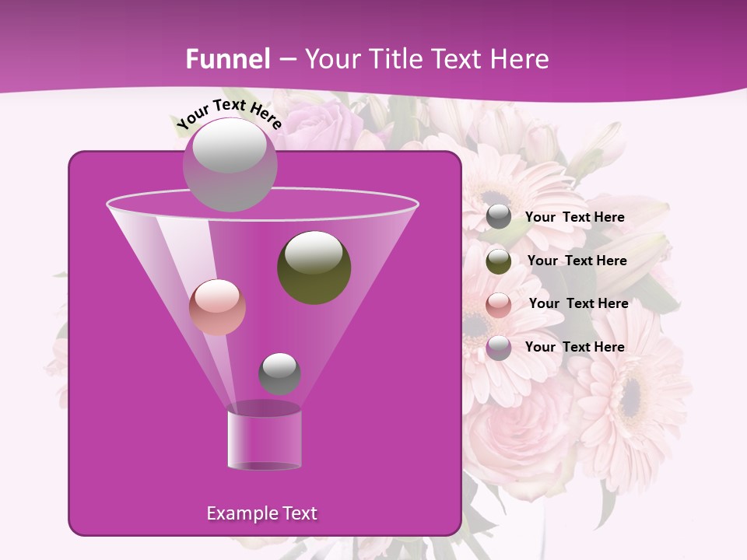Select the gray legend bullet sphere
This screenshot has height=560, width=747.
(x=499, y=217)
